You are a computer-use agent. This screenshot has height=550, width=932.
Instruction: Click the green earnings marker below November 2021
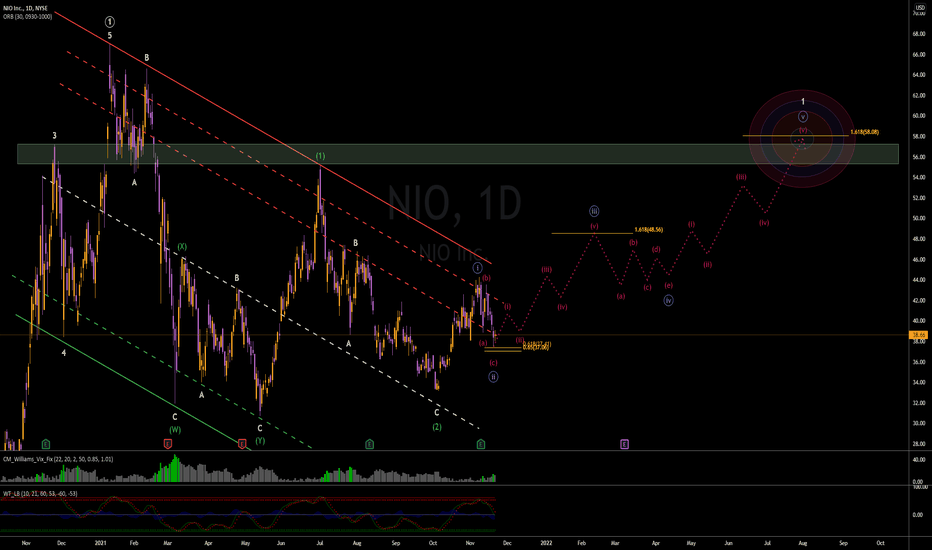(481, 444)
